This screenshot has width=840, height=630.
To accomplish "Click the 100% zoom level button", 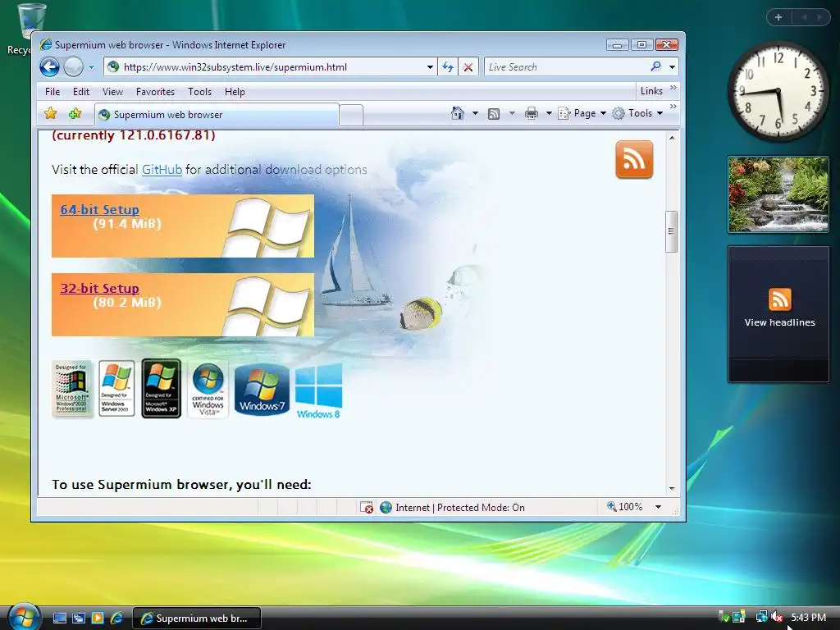I will 625,507.
